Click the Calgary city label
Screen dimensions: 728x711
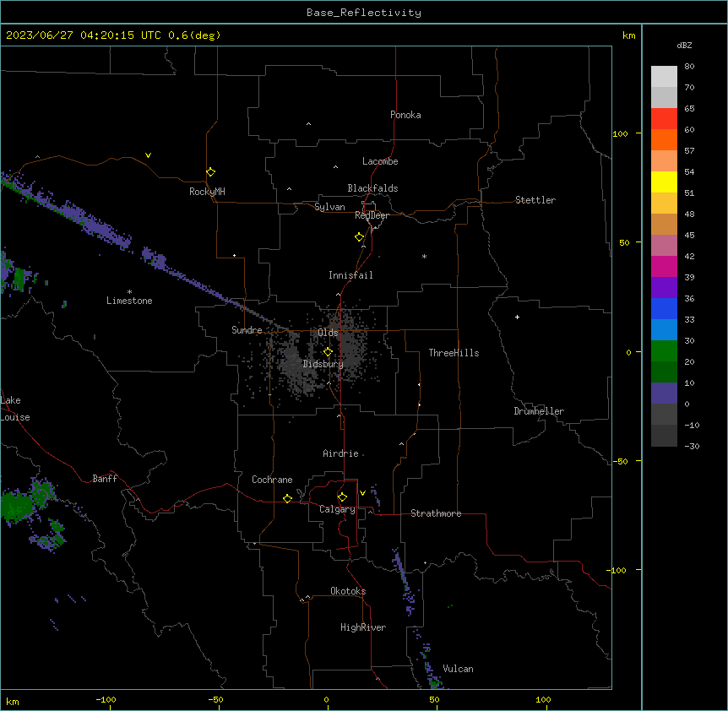337,509
